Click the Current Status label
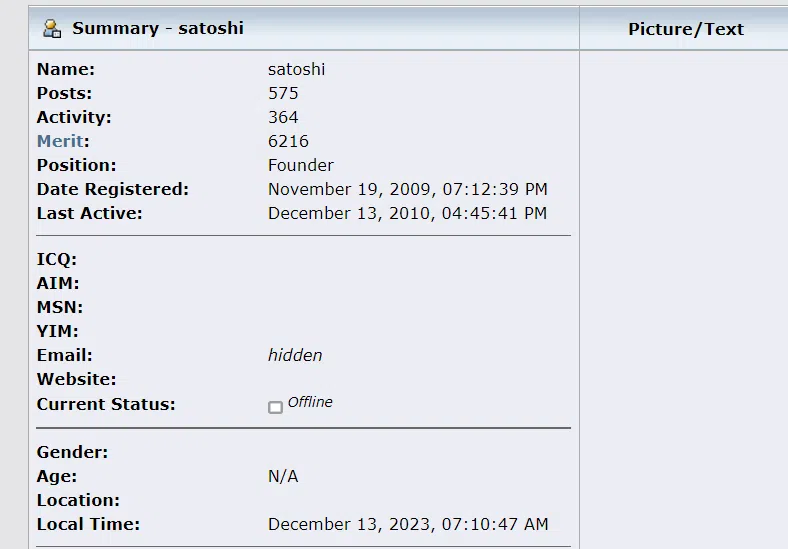Screen dimensions: 788x549 pyautogui.click(x=106, y=404)
